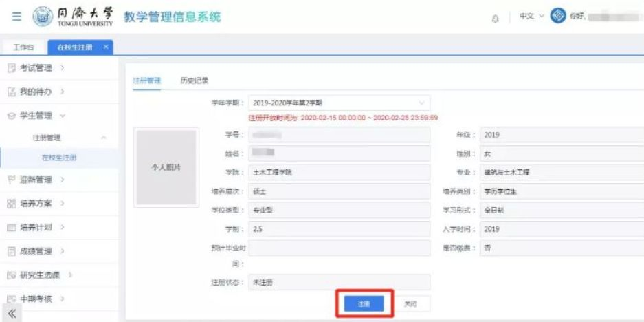This screenshot has height=322, width=644.
Task: Click the 教学管理信息系统 title
Action: (172, 17)
